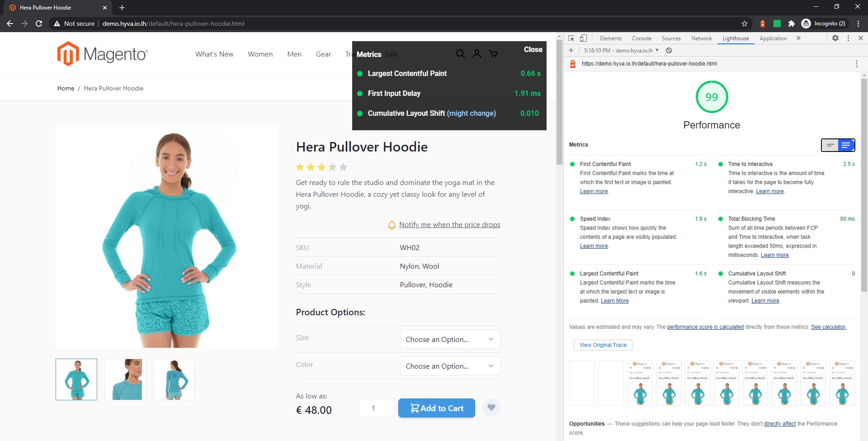This screenshot has width=868, height=441.
Task: Click Notify me when the price drops
Action: click(x=449, y=225)
